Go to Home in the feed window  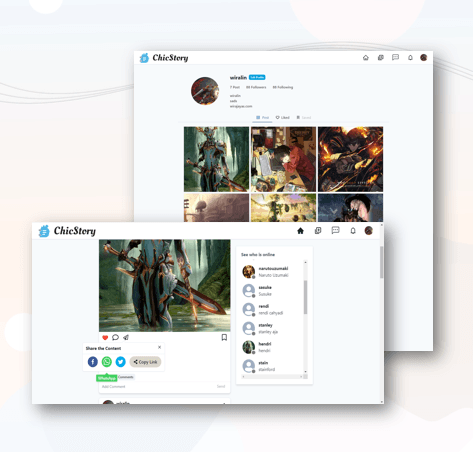tap(300, 231)
